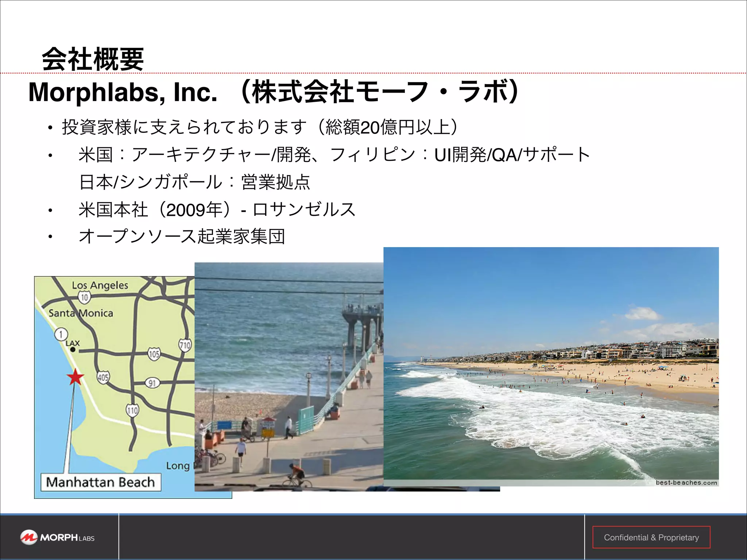Click the Santa Monica label on map
747x560 pixels.
(81, 313)
